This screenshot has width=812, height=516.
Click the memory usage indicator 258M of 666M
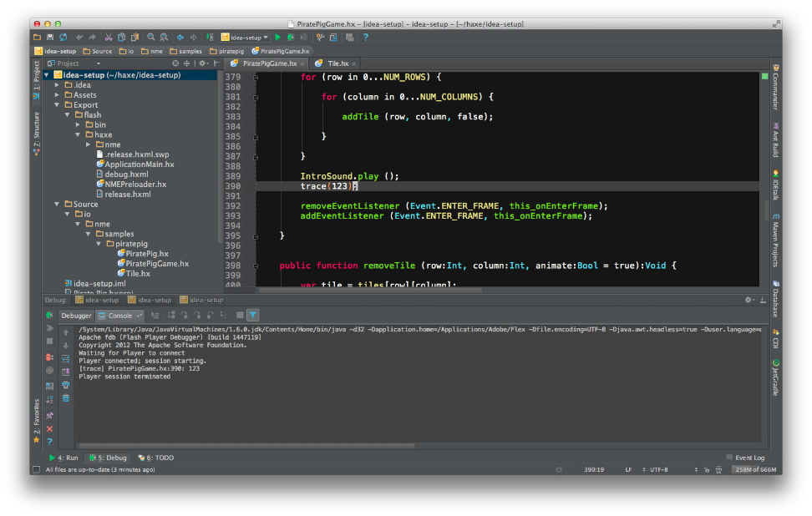click(x=755, y=470)
